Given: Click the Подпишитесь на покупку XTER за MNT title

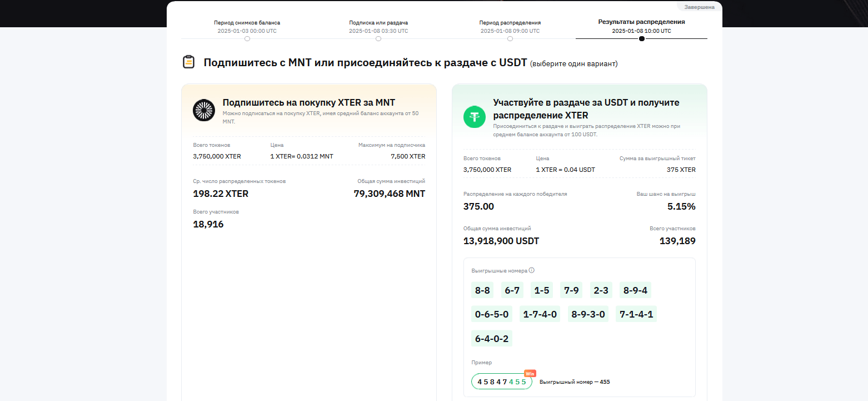Looking at the screenshot, I should tap(308, 102).
